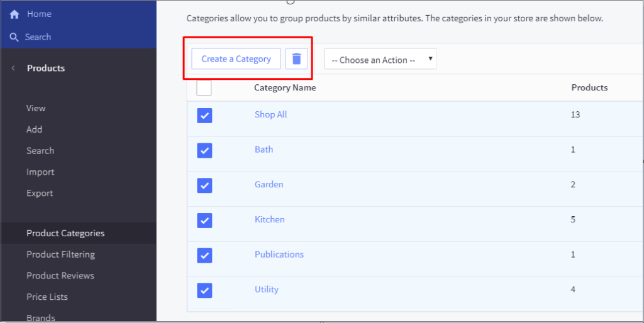Click the Search magnifier icon in sidebar

(x=14, y=37)
